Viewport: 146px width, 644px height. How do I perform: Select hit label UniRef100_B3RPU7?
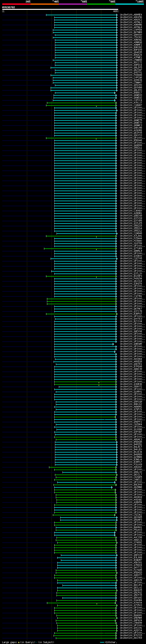tap(131, 314)
